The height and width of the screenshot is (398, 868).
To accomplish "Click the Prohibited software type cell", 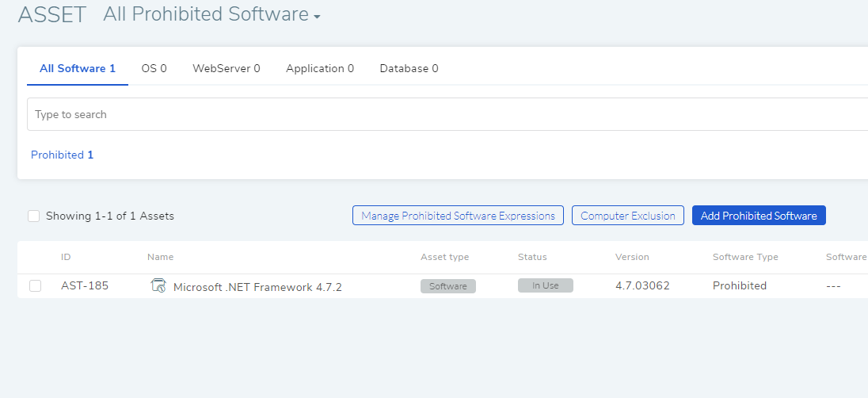I will click(740, 285).
